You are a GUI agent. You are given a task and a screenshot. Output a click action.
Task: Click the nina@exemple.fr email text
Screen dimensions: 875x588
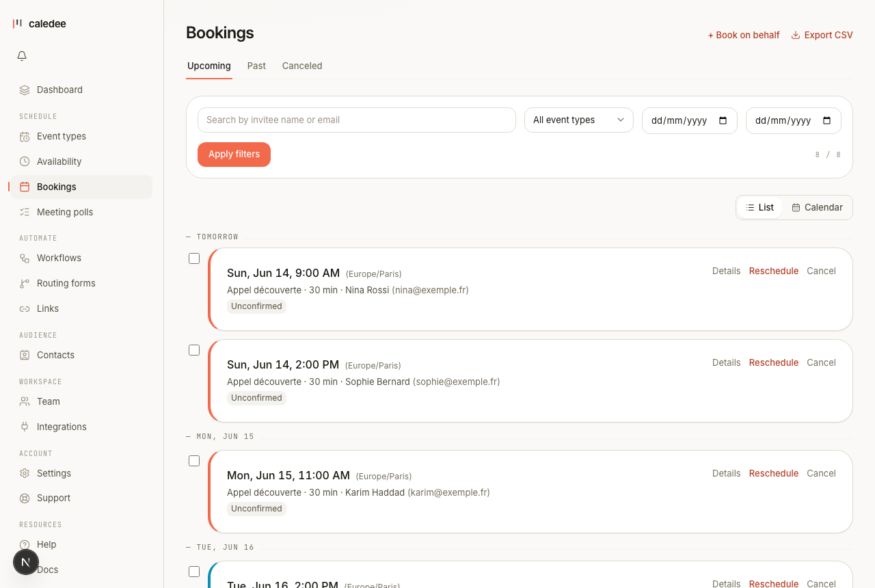pyautogui.click(x=430, y=290)
